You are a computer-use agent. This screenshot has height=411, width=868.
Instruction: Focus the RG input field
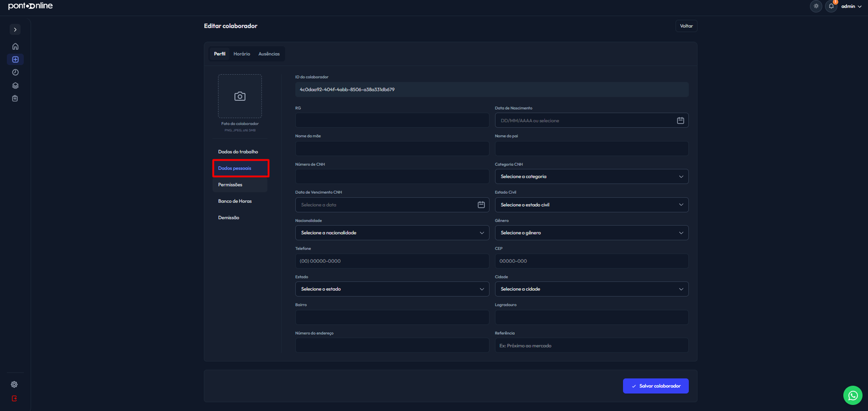point(392,120)
